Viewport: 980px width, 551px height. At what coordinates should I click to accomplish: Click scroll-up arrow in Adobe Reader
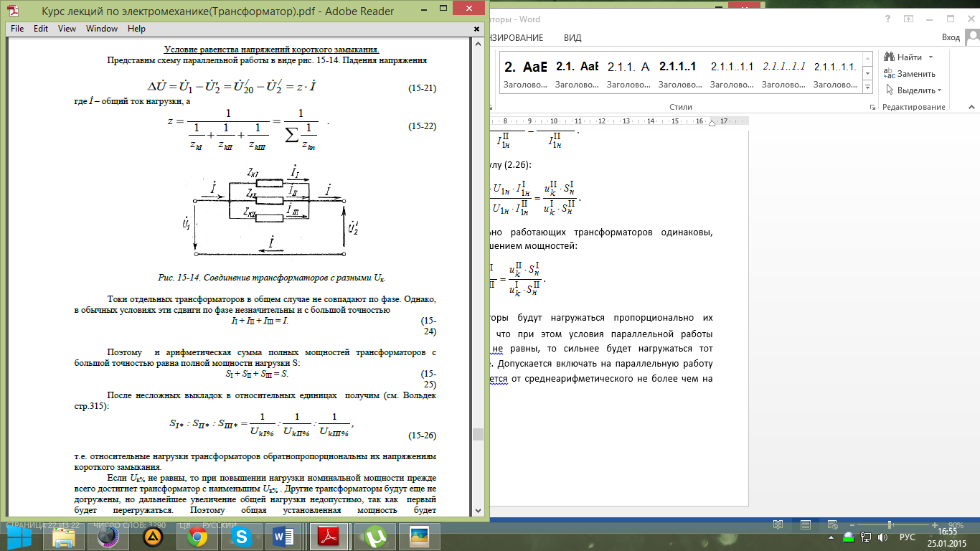478,42
